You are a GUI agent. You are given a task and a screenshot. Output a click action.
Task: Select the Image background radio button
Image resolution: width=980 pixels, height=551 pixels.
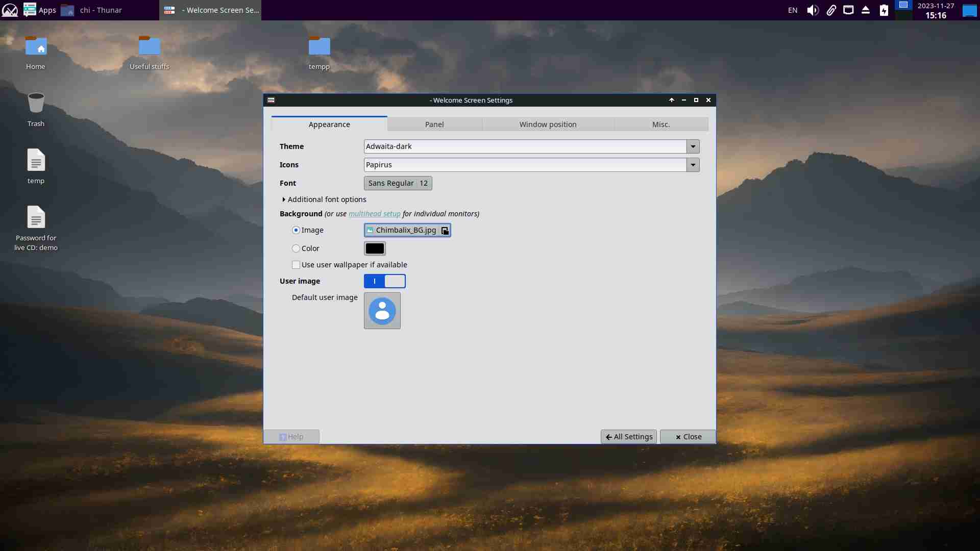tap(296, 230)
